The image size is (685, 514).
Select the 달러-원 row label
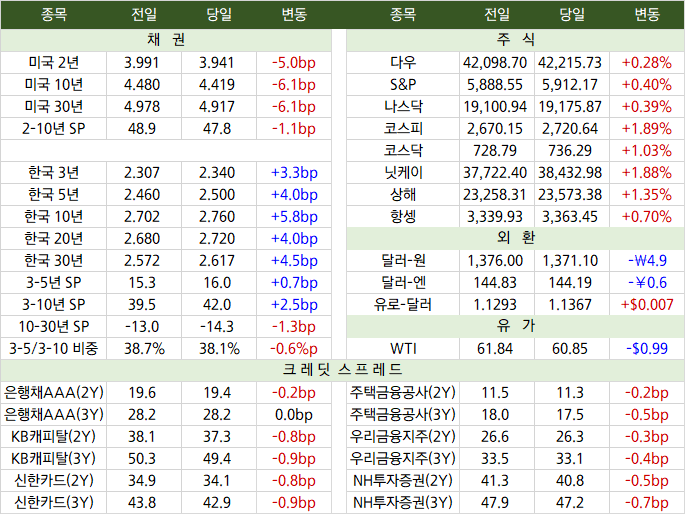(x=403, y=261)
